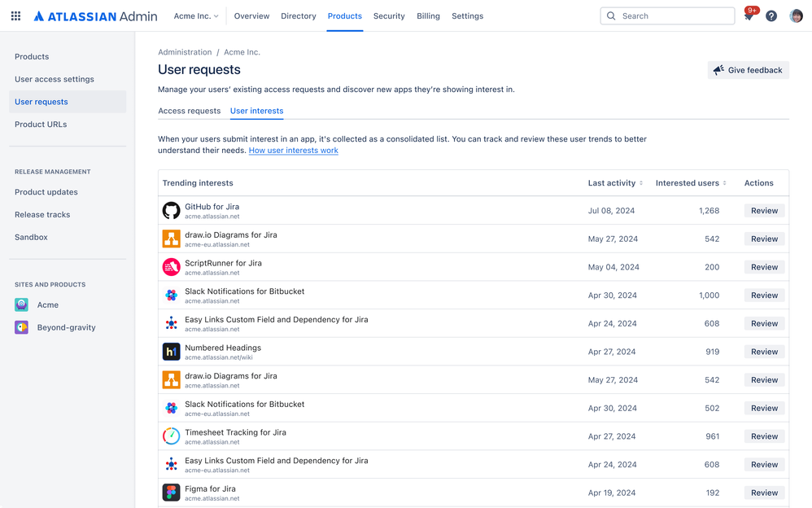Click the Slack Notifications icon in the 1,000 users row
Screen dimensions: 812x508
pos(172,296)
